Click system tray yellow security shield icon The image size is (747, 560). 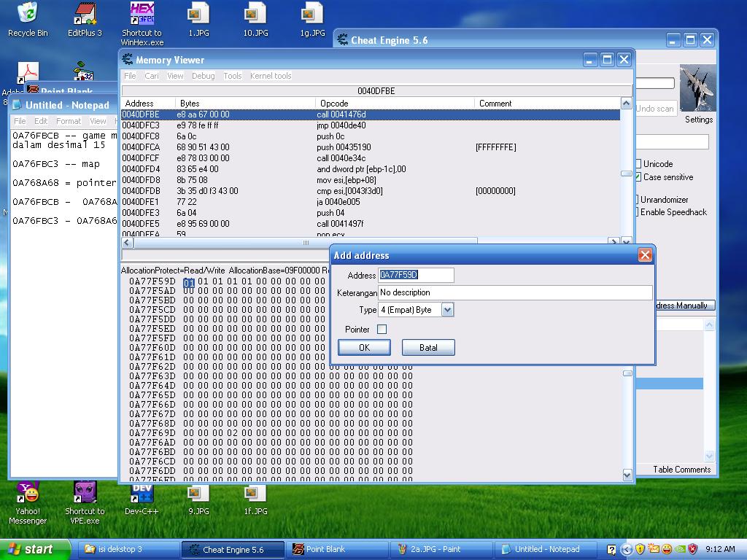[640, 549]
